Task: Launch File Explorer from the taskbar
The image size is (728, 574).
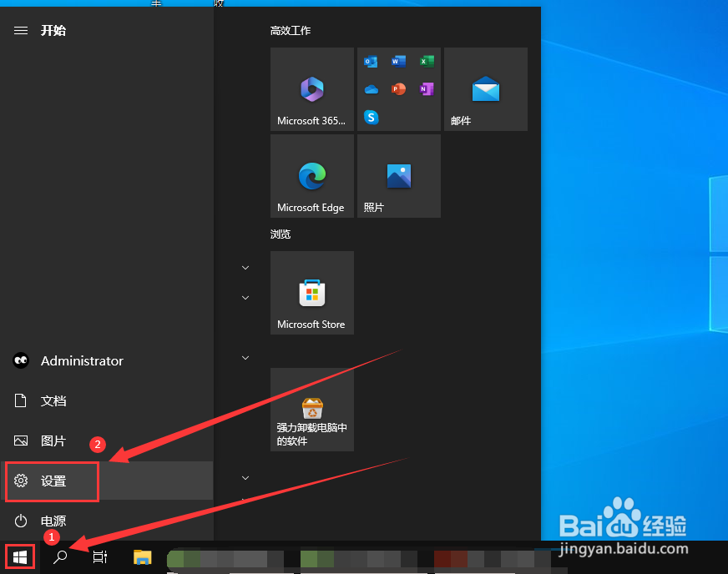Action: 143,556
